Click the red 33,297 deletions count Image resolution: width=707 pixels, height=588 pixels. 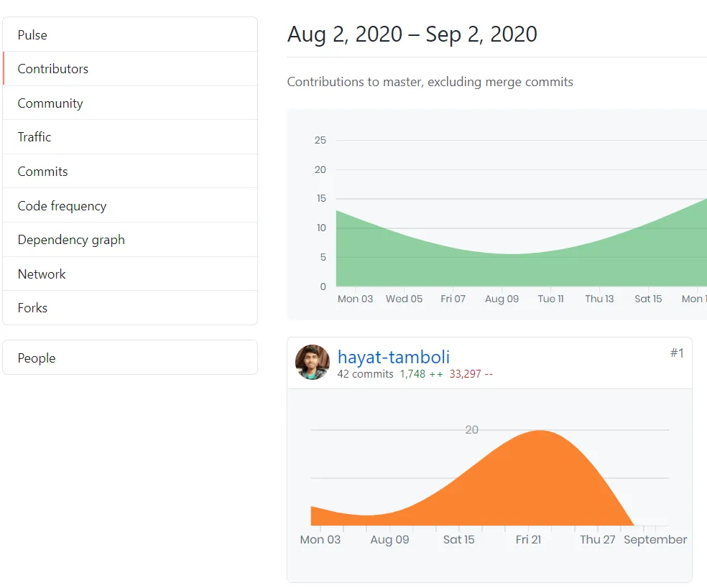(465, 374)
